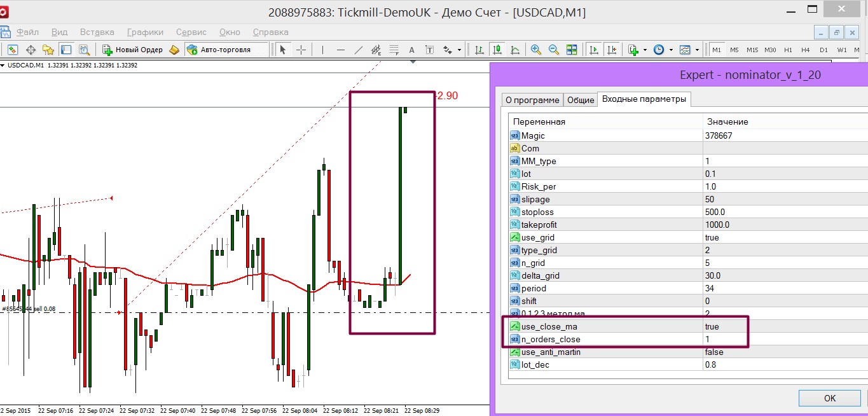868x416 pixels.
Task: Toggle the Terminal panel icon
Action: point(66,50)
